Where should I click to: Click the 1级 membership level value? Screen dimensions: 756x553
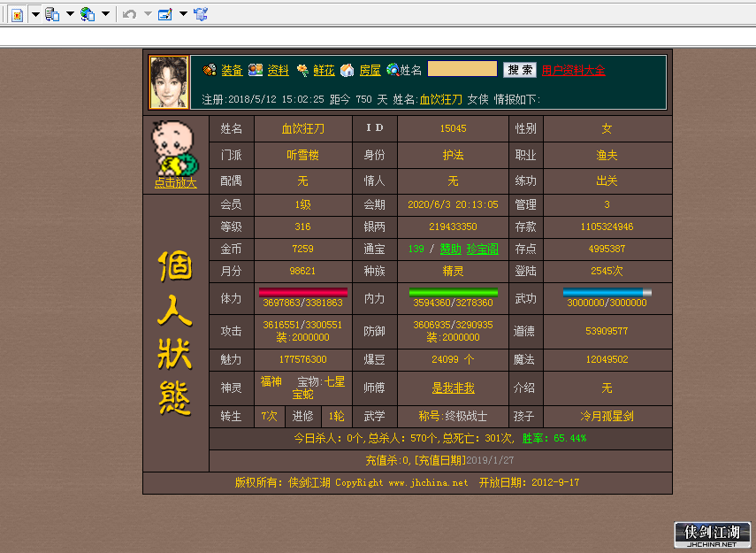point(302,204)
